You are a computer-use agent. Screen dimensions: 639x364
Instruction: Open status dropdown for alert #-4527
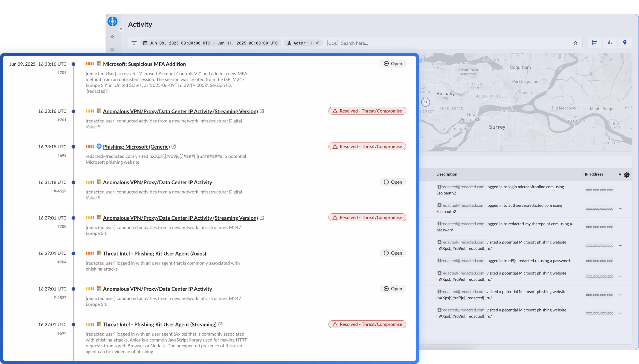[393, 289]
